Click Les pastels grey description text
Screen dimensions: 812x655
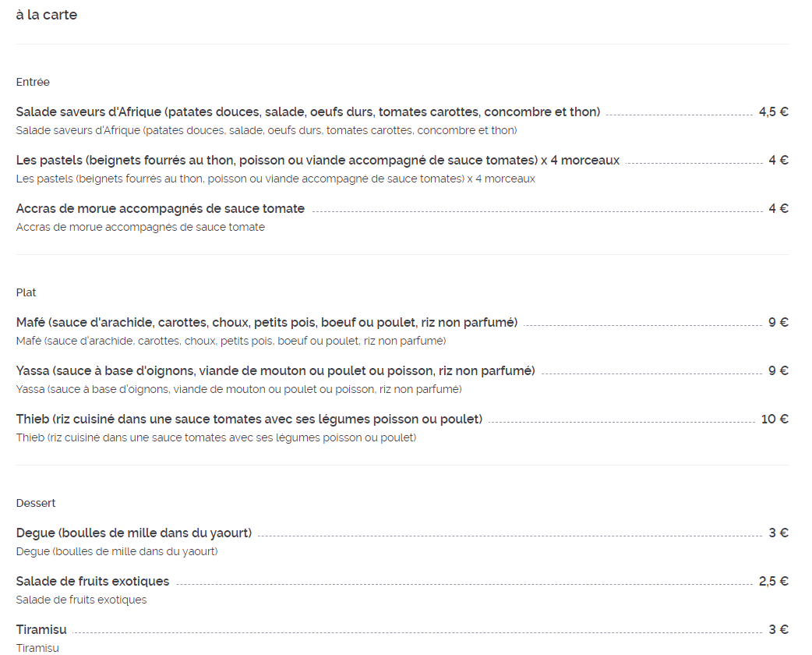tap(276, 179)
